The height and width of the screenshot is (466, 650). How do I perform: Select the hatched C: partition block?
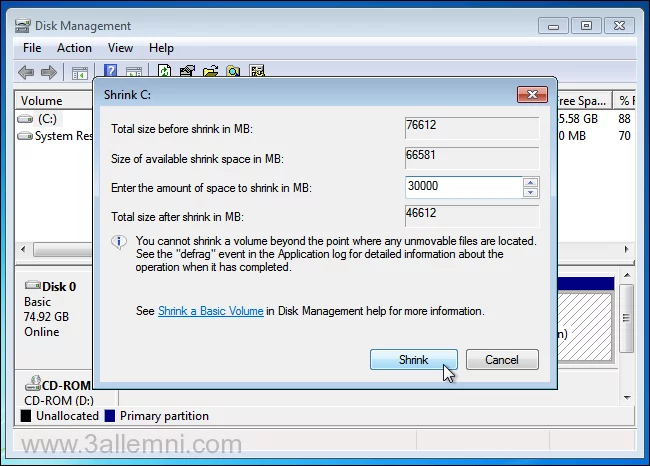coord(585,327)
